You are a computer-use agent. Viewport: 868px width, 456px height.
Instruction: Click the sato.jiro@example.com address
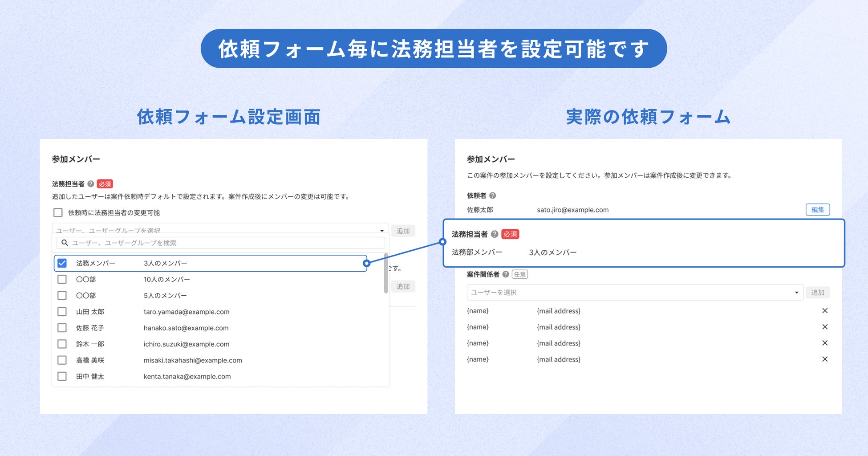click(x=573, y=210)
